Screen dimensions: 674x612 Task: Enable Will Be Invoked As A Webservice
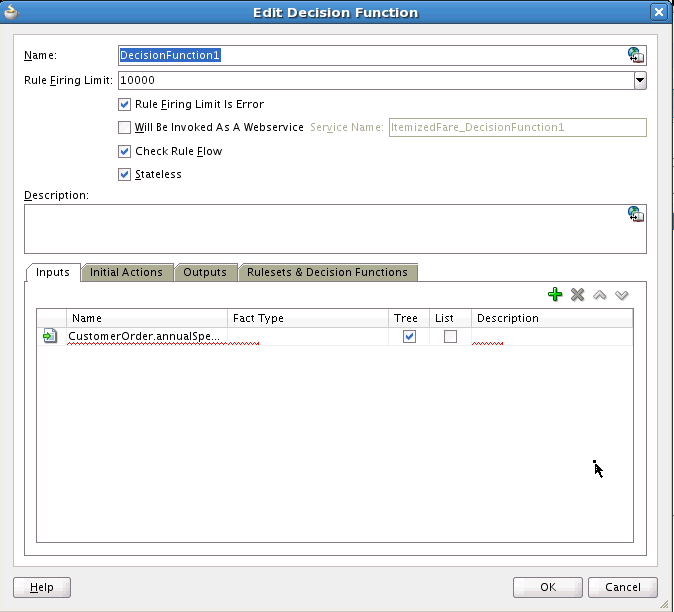[125, 128]
